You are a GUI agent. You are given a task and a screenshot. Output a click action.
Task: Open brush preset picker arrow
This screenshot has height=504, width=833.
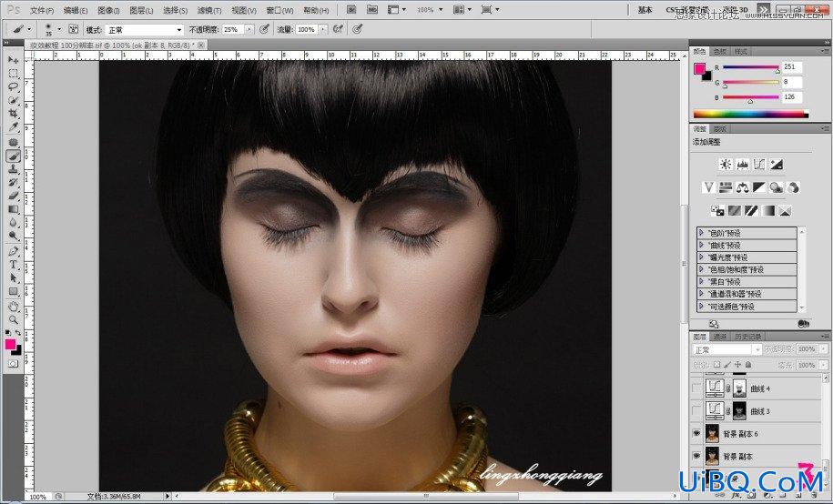(59, 29)
